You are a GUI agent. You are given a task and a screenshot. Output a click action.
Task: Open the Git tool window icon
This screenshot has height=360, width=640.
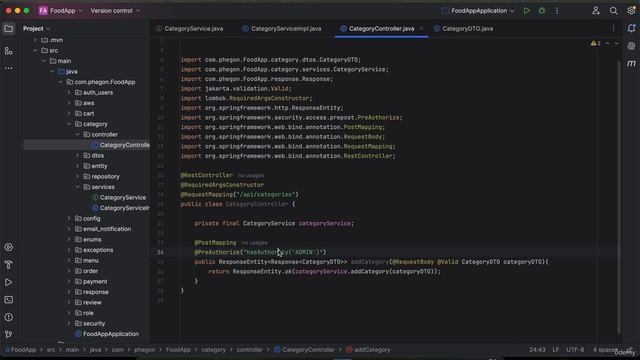pos(8,334)
